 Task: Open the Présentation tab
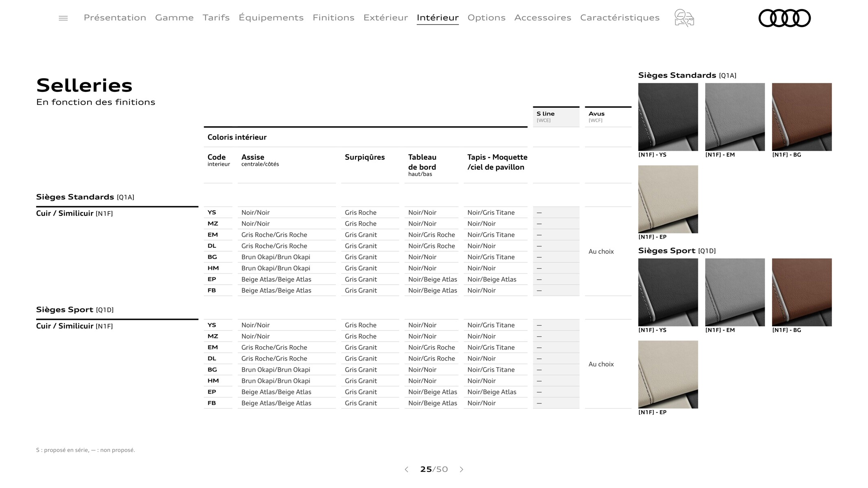115,17
